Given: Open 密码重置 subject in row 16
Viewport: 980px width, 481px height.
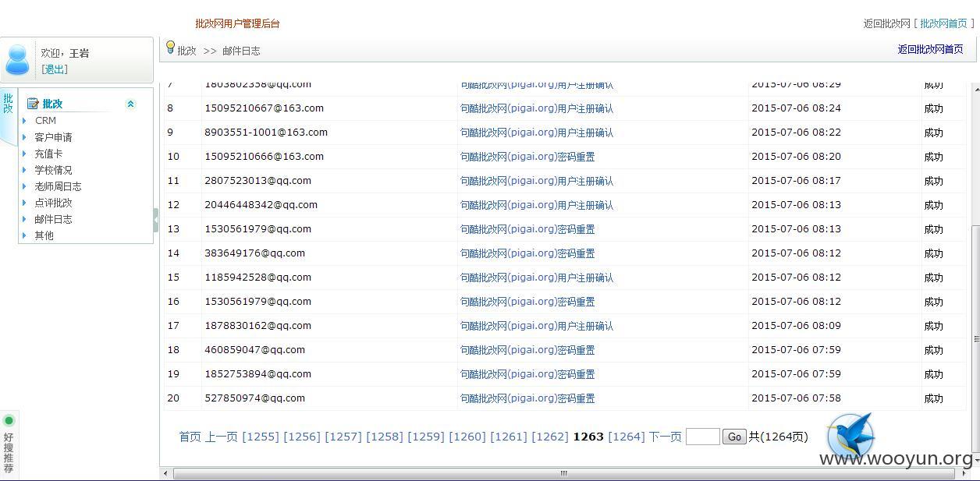Looking at the screenshot, I should pos(527,302).
